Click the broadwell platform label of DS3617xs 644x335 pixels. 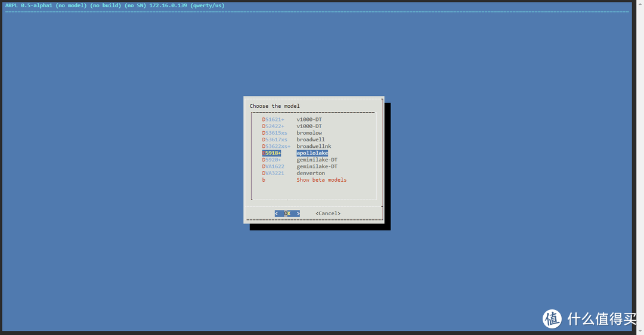pos(311,139)
